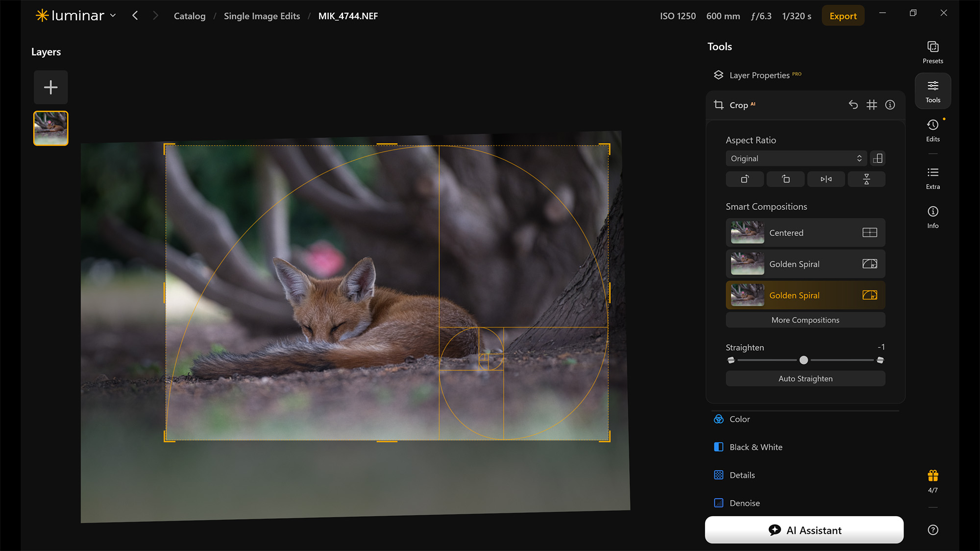980x551 pixels.
Task: Open the Crop tool info icon
Action: coord(890,105)
